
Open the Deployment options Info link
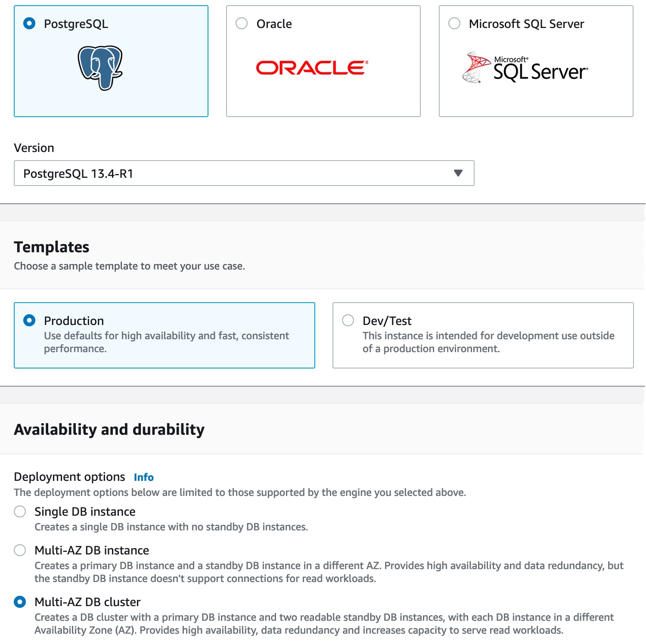[x=143, y=477]
